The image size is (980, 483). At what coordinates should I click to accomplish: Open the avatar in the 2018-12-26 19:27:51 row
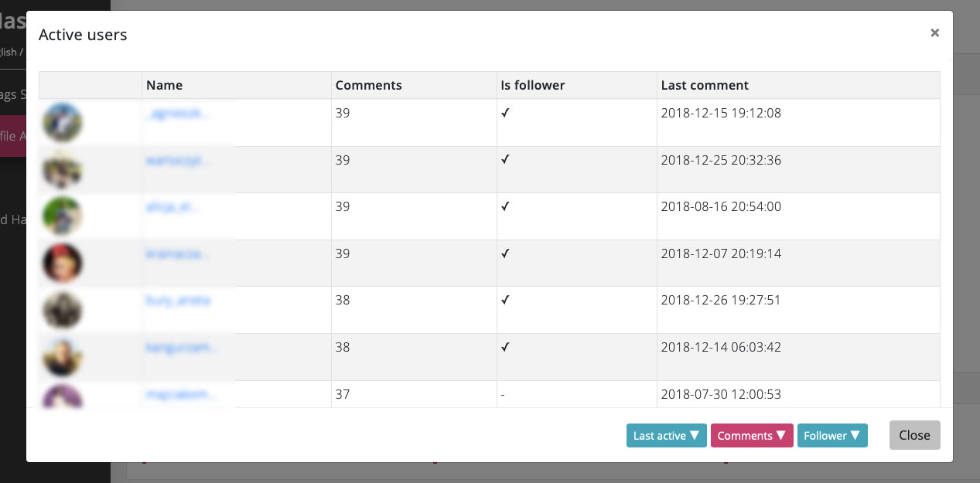coord(63,311)
